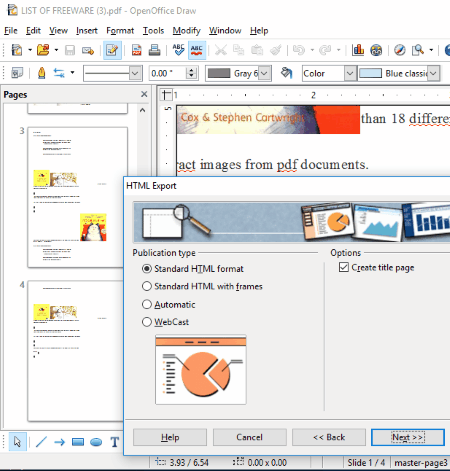Select Standard HTML with frames option

[147, 286]
